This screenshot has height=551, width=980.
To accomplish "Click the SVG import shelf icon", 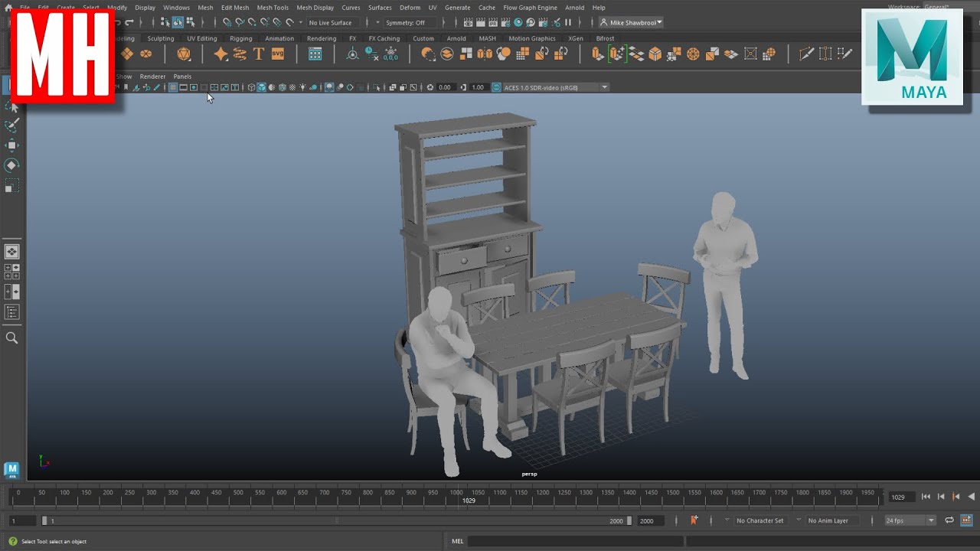I will [x=277, y=54].
